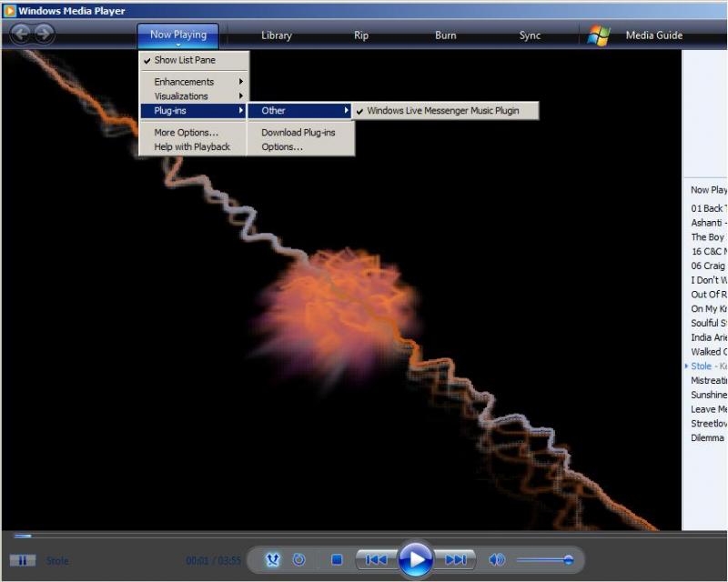Open plug-in Options... menu item

point(301,146)
